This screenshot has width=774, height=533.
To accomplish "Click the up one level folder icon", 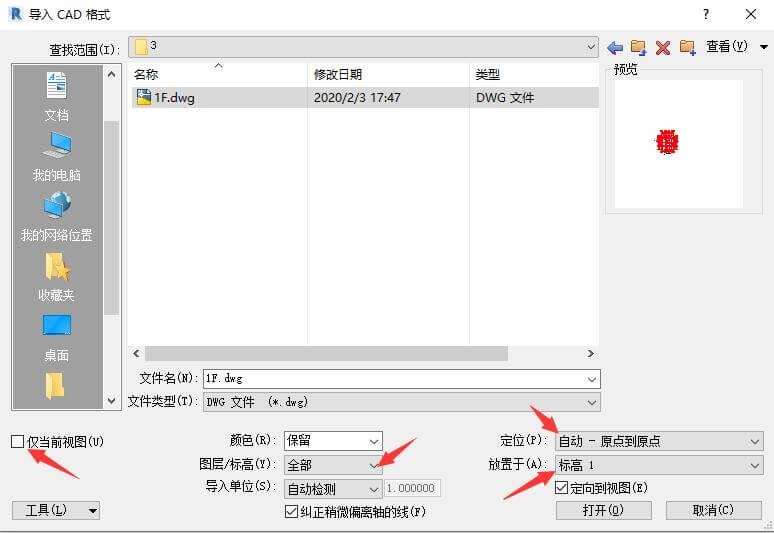I will coord(639,47).
